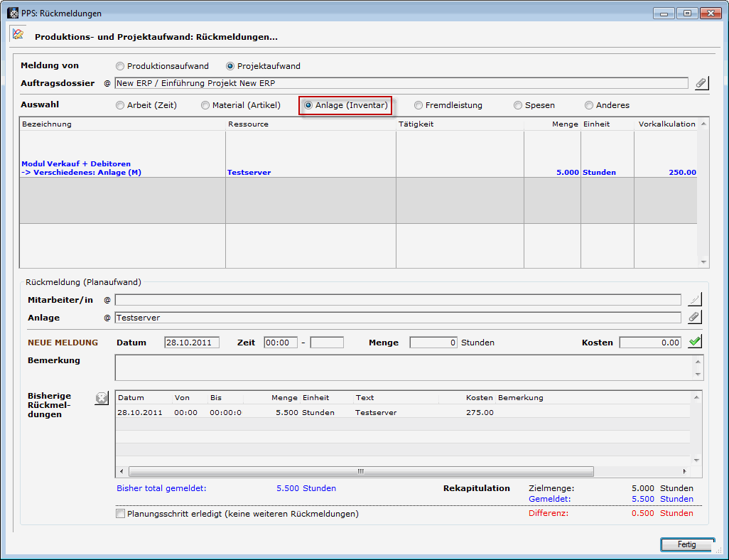Viewport: 729px width, 560px height.
Task: Choose the Arbeit (Zeit) option
Action: point(120,105)
